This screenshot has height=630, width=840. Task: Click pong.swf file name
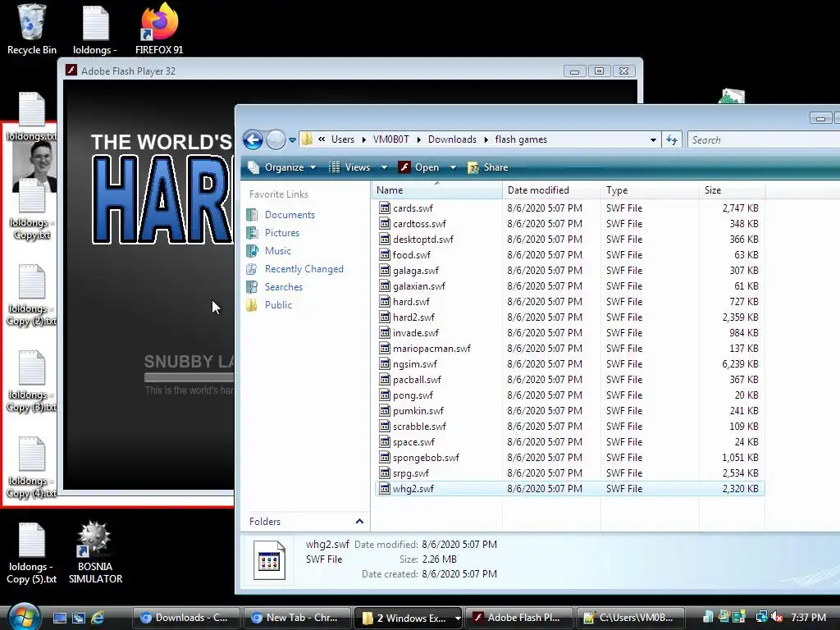(x=413, y=395)
